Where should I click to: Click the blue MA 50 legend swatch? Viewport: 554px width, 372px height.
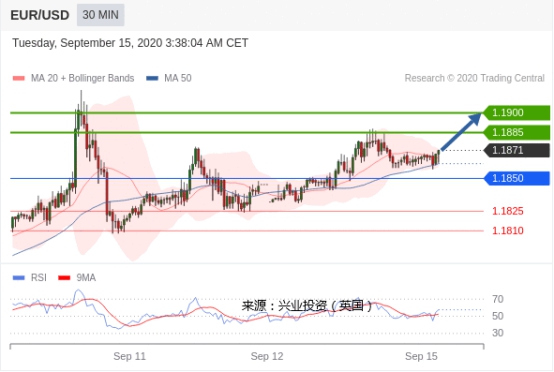152,78
